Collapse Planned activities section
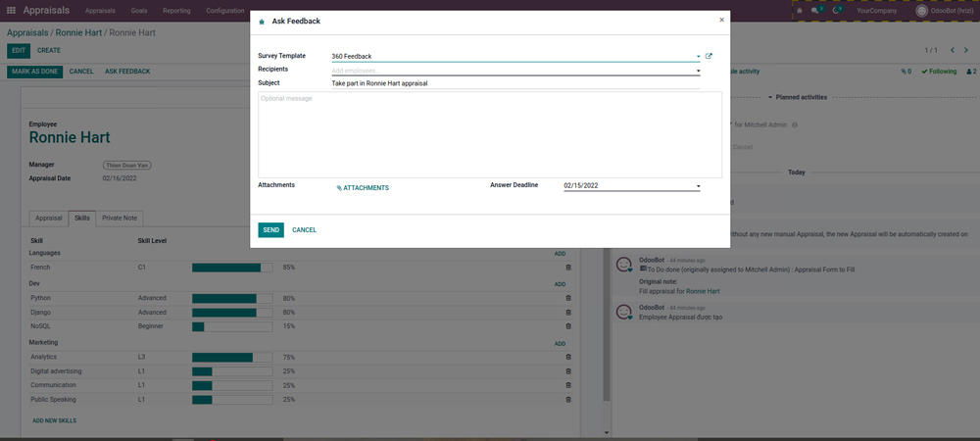This screenshot has height=441, width=980. tap(798, 97)
